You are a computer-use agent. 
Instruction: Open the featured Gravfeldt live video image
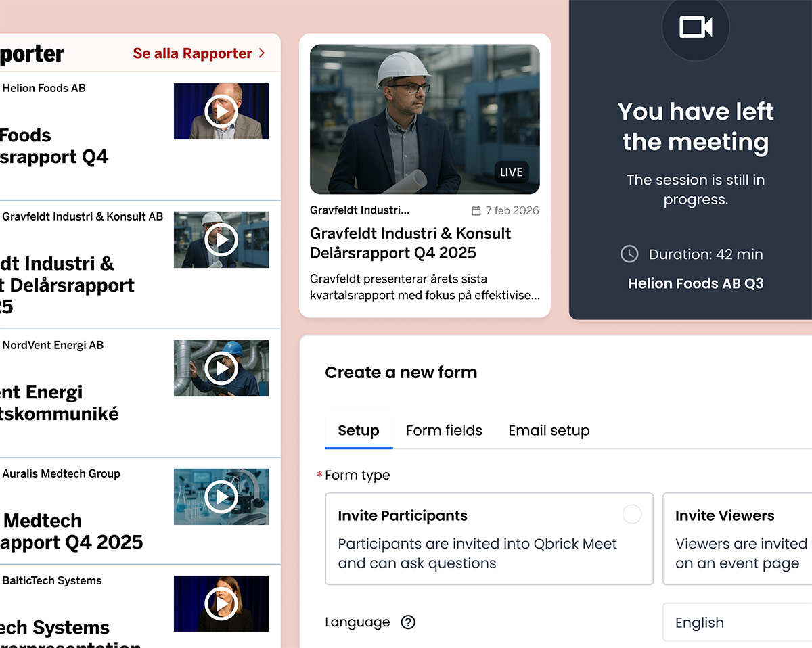[425, 120]
